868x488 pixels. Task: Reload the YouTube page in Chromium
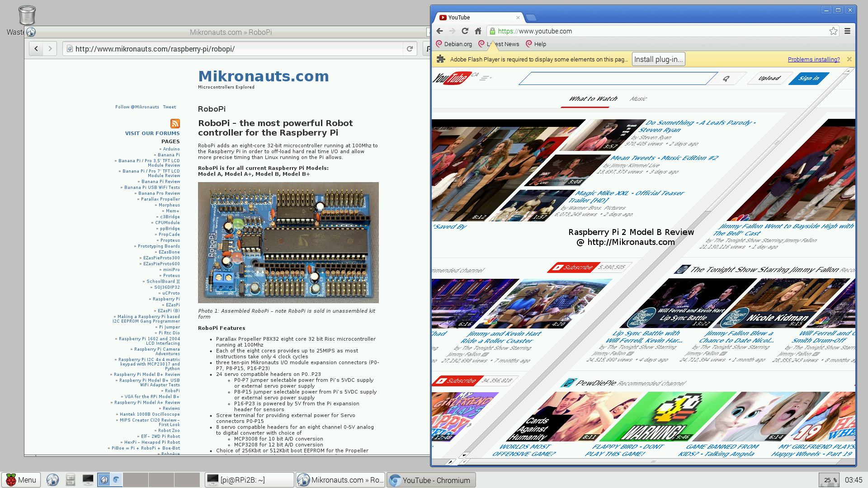(x=465, y=31)
